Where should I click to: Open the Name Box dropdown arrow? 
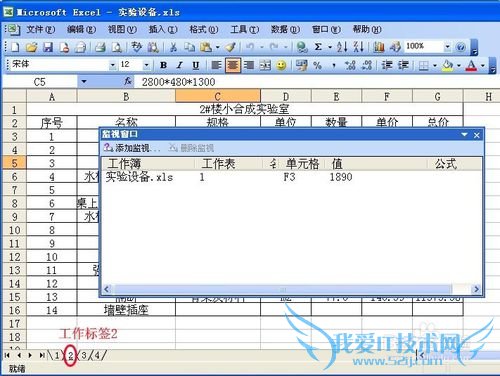[x=84, y=81]
